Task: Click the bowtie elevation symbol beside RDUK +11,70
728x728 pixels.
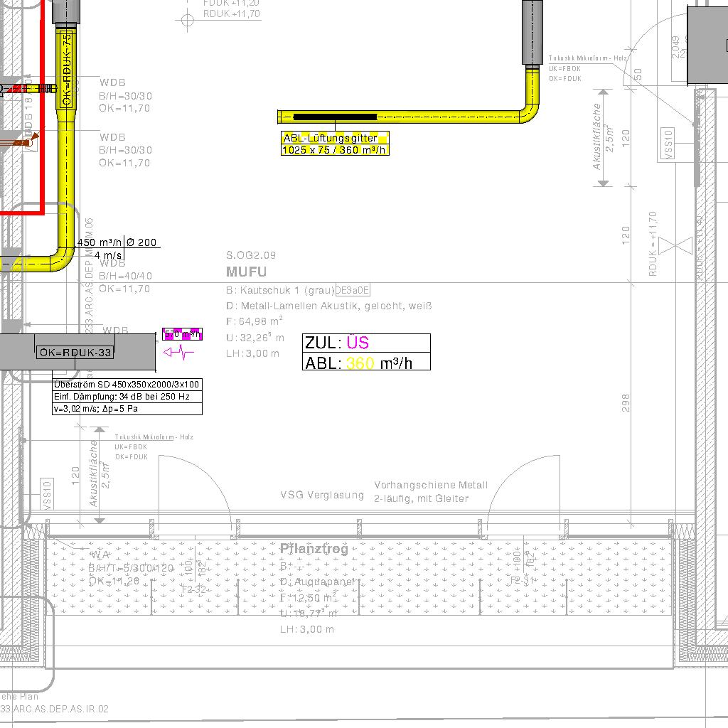Action: tap(675, 246)
